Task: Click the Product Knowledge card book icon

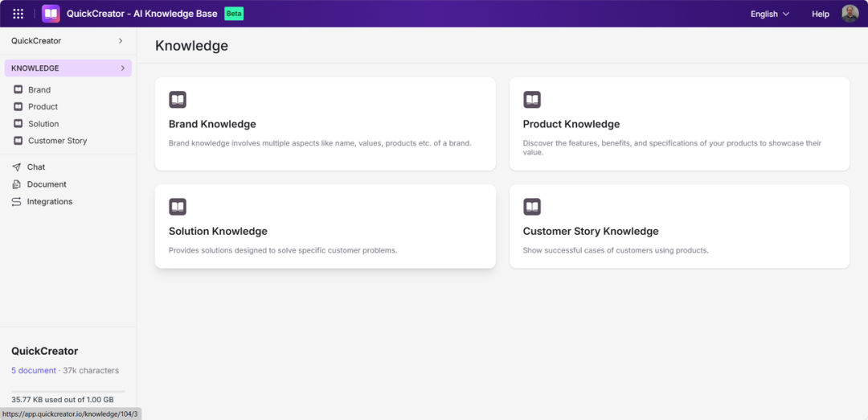Action: click(x=532, y=100)
